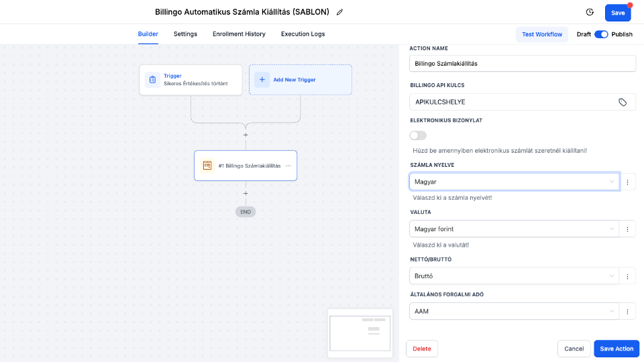Viewport: 644px width, 362px height.
Task: Click the plus connector above Billingo action
Action: 246,135
